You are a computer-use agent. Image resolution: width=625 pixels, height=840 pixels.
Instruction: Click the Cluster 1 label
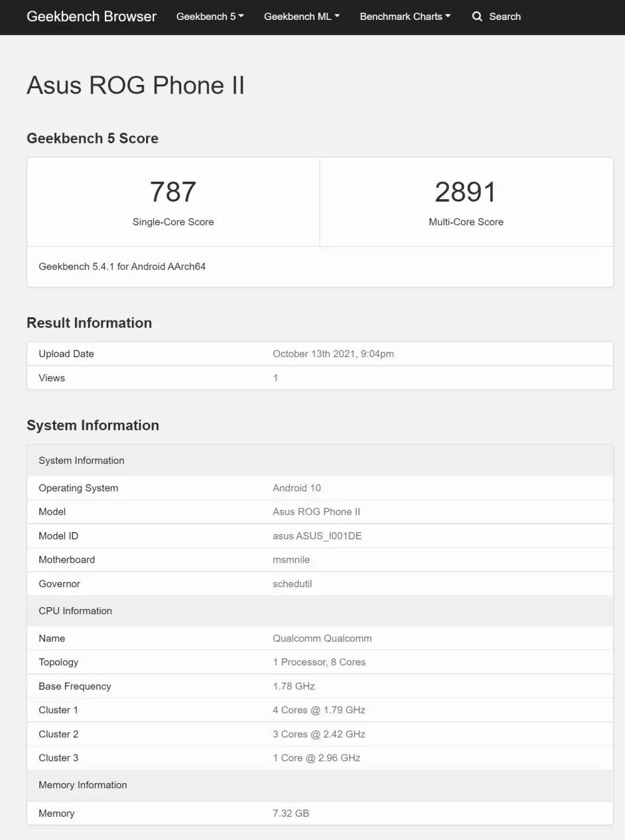[x=58, y=710]
